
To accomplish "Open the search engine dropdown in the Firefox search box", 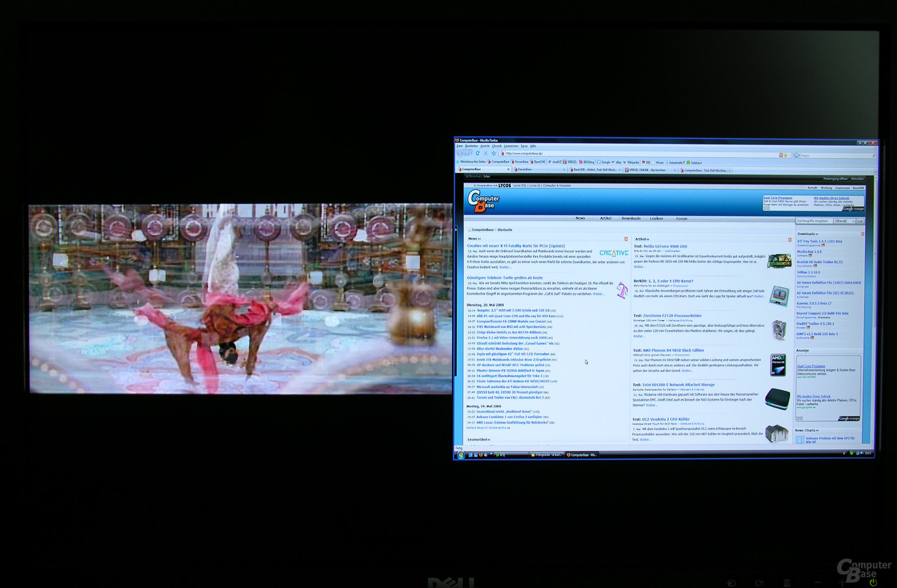I will click(x=797, y=155).
